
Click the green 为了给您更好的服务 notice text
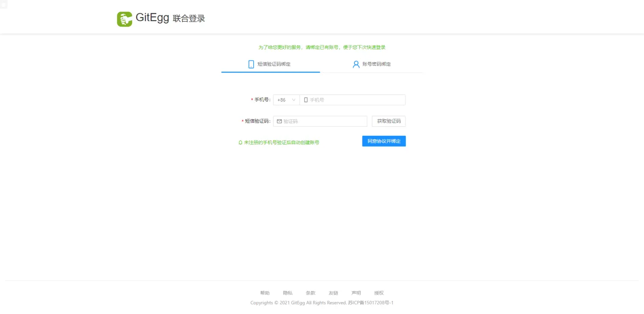coord(322,47)
